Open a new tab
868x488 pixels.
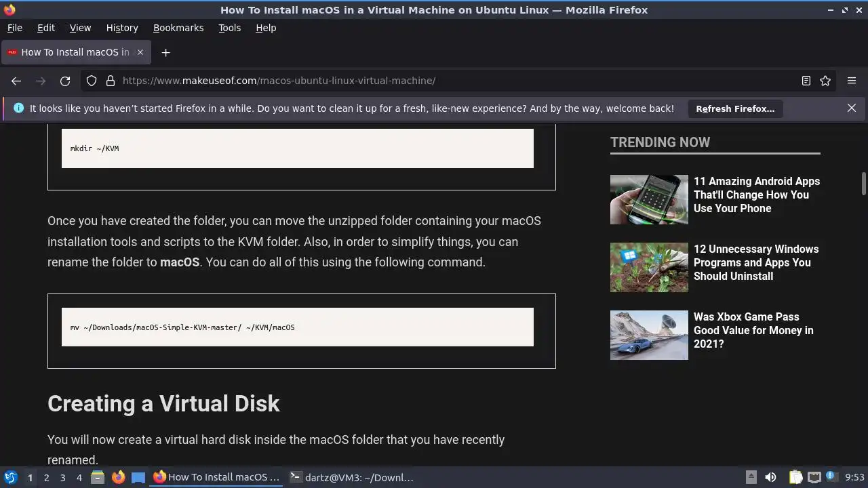point(165,52)
